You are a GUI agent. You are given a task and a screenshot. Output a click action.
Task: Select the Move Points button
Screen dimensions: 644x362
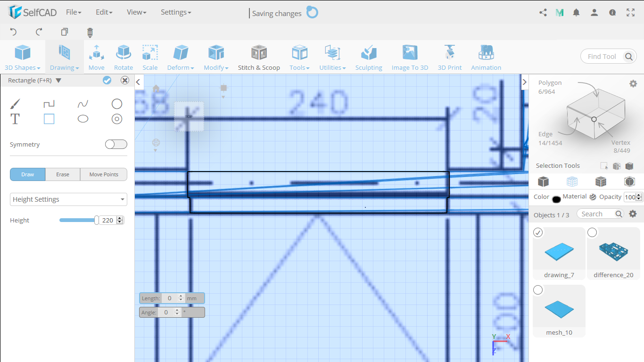pos(104,174)
